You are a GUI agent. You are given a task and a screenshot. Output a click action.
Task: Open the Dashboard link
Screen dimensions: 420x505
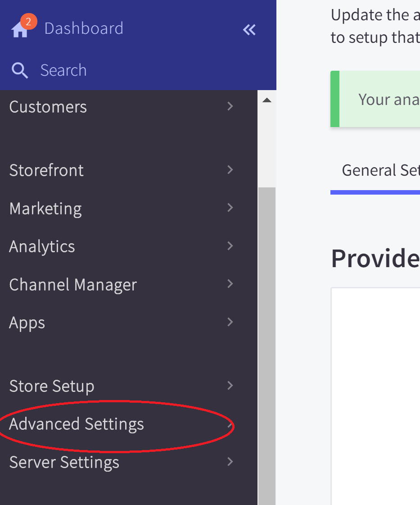tap(84, 28)
